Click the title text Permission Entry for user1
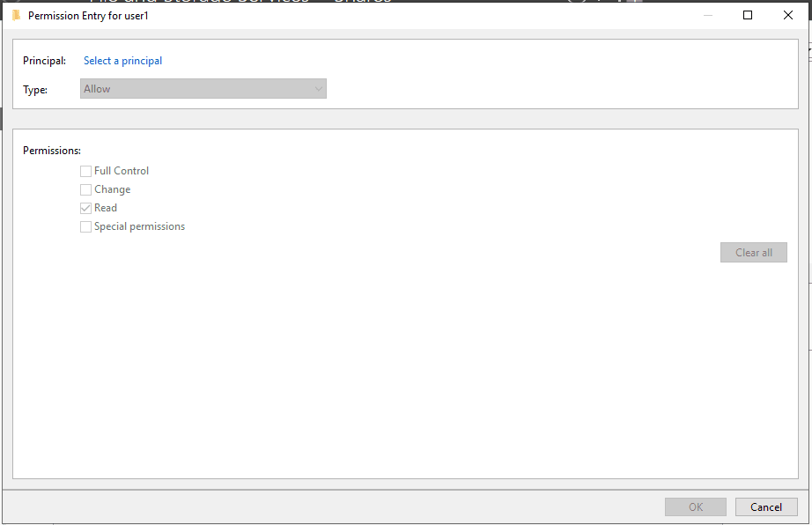Screen dimensions: 812x525 [88, 15]
